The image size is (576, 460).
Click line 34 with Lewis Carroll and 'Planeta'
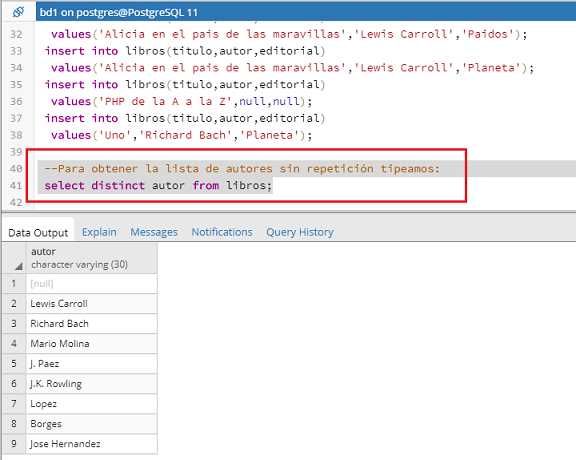(x=292, y=68)
